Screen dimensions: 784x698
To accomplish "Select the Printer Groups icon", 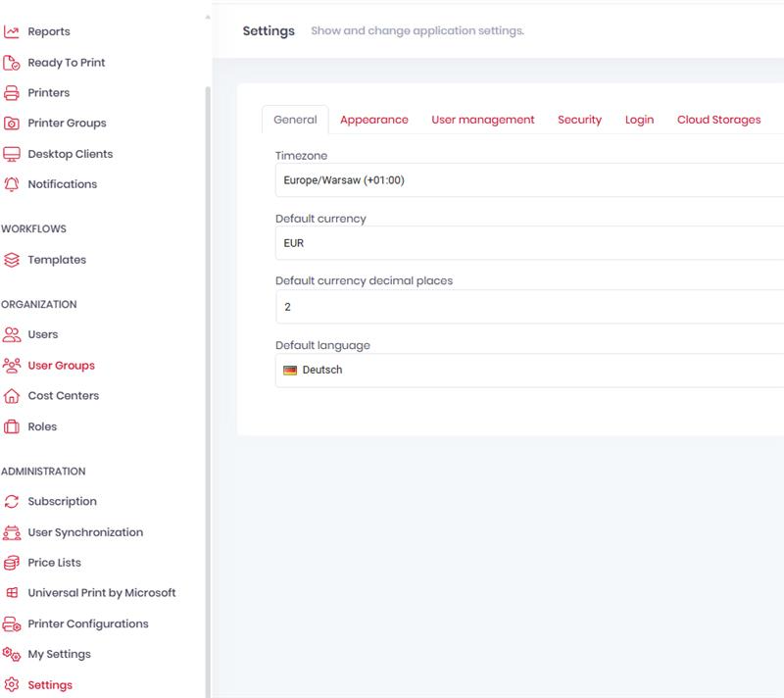I will click(12, 124).
